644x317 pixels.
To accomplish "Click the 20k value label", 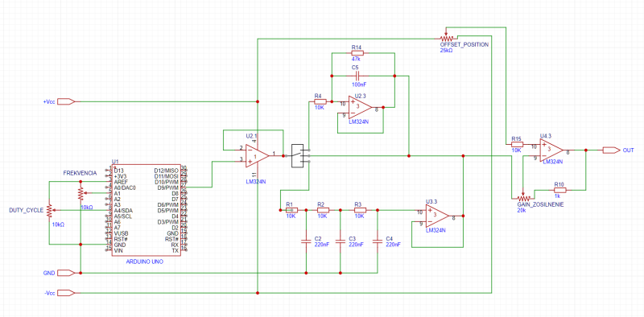I will (522, 209).
